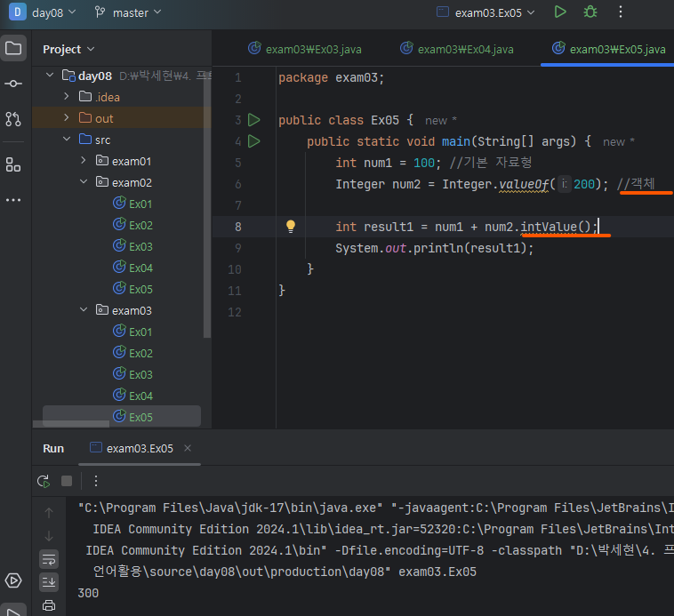Open the Pull Requests tool window

coord(13,118)
